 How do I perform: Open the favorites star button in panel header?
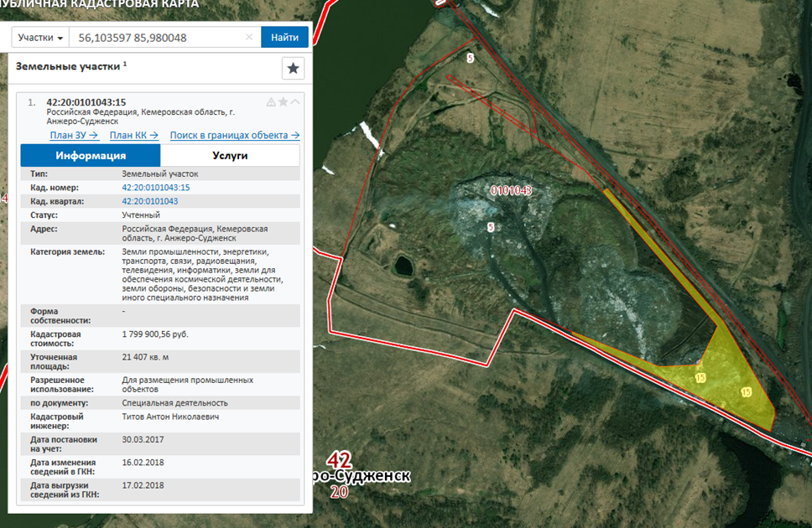click(x=293, y=69)
